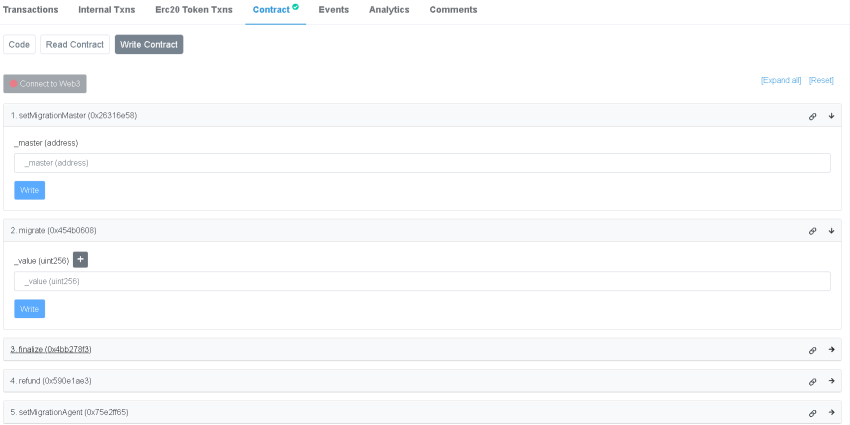
Task: Expand finalize section with right arrow
Action: pyautogui.click(x=831, y=350)
